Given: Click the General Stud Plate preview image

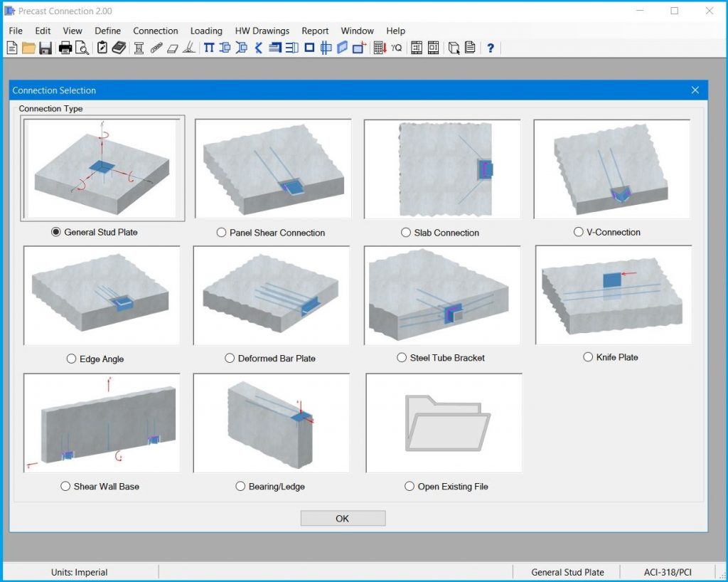Looking at the screenshot, I should 102,168.
